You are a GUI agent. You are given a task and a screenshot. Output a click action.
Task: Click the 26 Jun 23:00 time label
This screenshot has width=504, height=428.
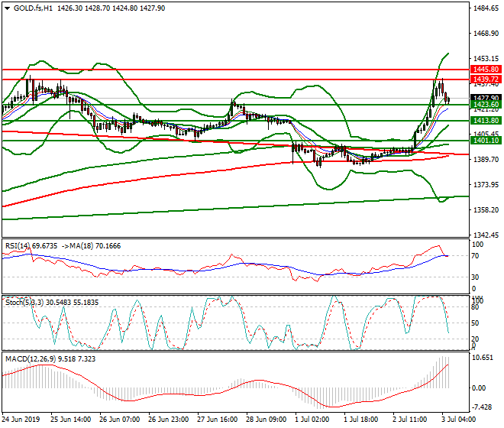click(x=169, y=420)
